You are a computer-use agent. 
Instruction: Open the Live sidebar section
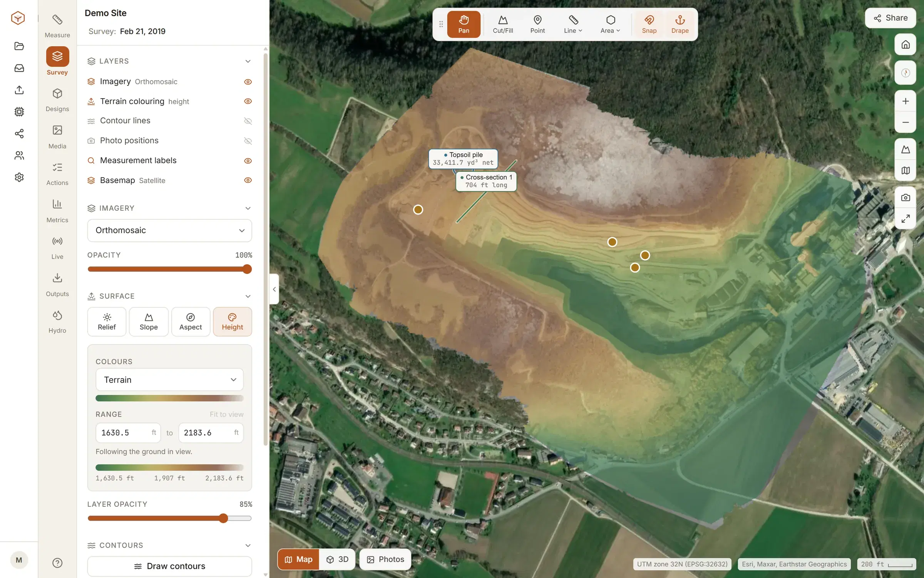click(x=57, y=248)
